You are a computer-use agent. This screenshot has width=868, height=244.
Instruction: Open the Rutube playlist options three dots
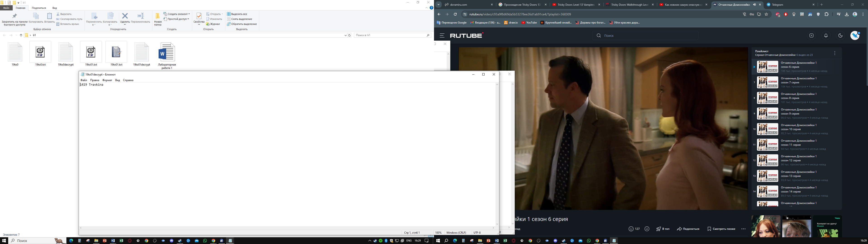click(835, 53)
